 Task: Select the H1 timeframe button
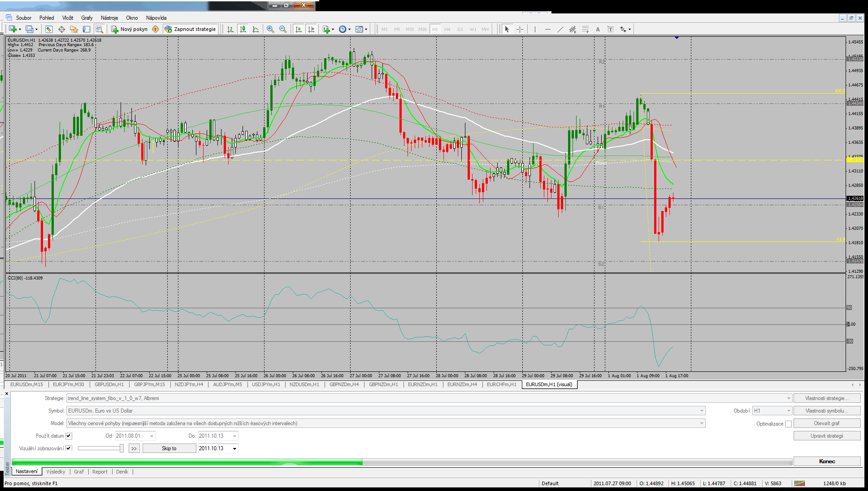coord(435,29)
